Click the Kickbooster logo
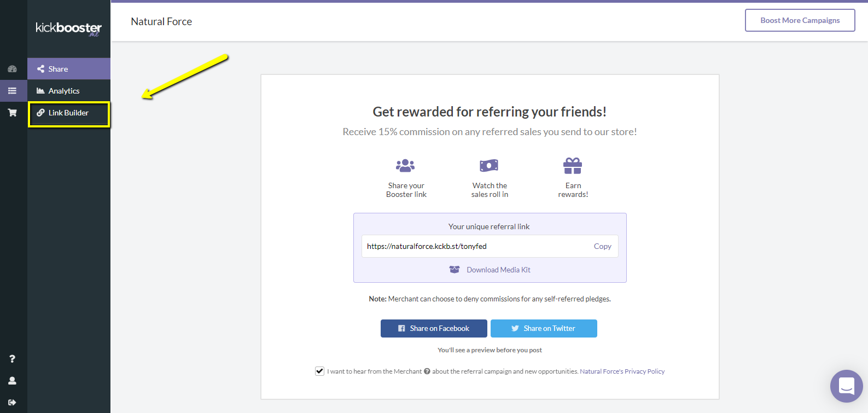Image resolution: width=868 pixels, height=413 pixels. click(68, 28)
